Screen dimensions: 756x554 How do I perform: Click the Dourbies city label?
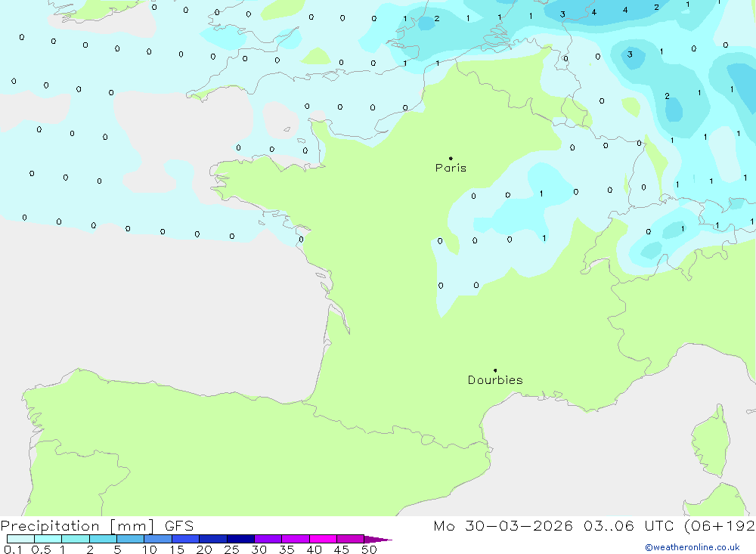[x=495, y=380]
